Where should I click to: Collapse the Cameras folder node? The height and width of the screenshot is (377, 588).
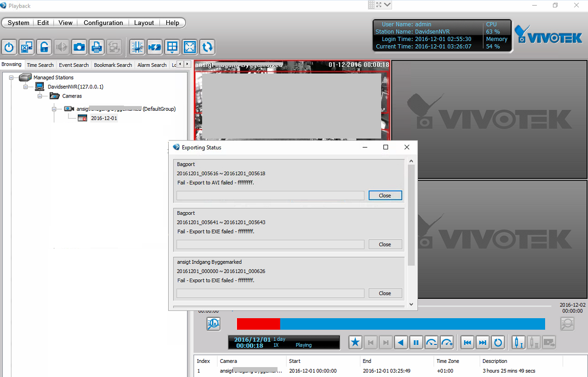[x=40, y=96]
